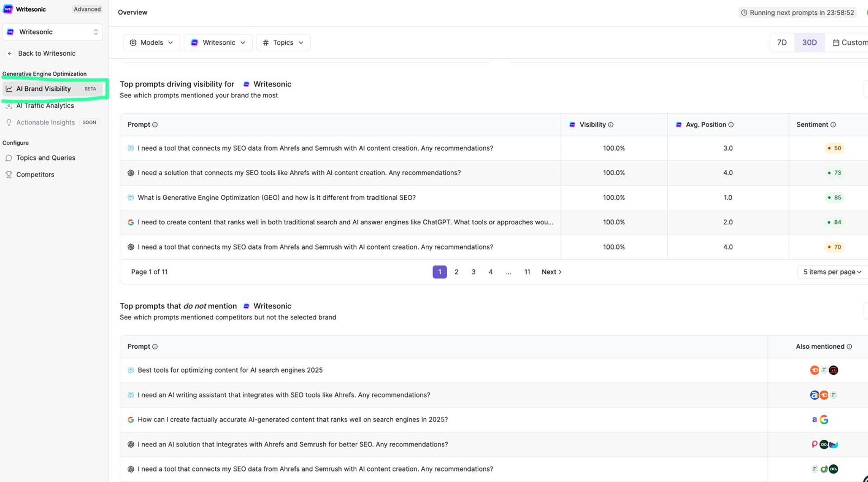Click the Topics and Queries chat icon

point(9,158)
